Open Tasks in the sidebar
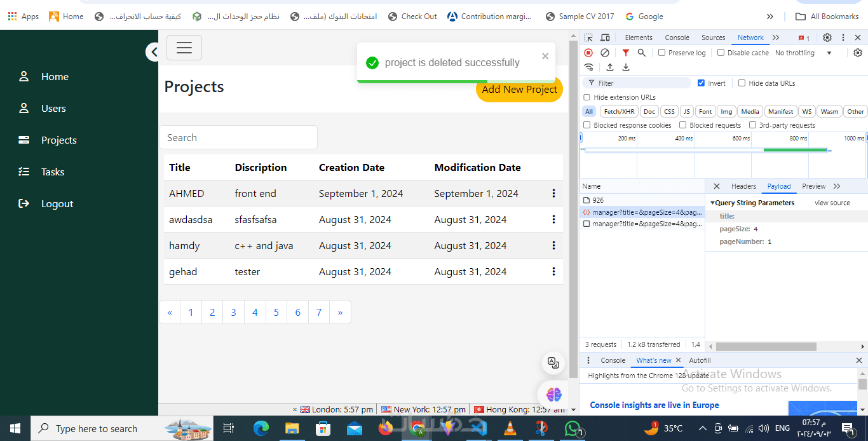Screen dimensions: 868x441 (53, 172)
